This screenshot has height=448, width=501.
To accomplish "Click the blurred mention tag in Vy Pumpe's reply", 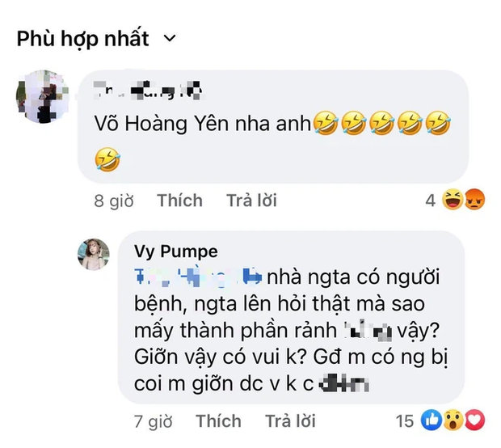I will [200, 278].
